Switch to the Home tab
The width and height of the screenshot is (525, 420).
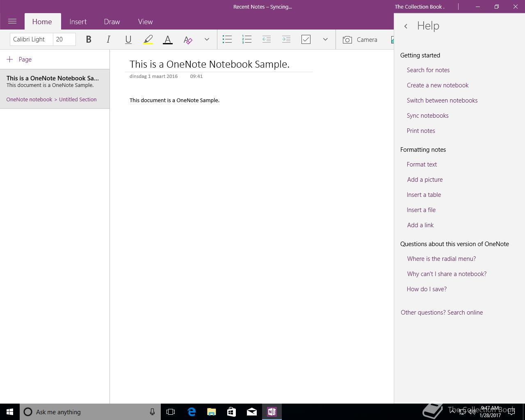coord(42,22)
